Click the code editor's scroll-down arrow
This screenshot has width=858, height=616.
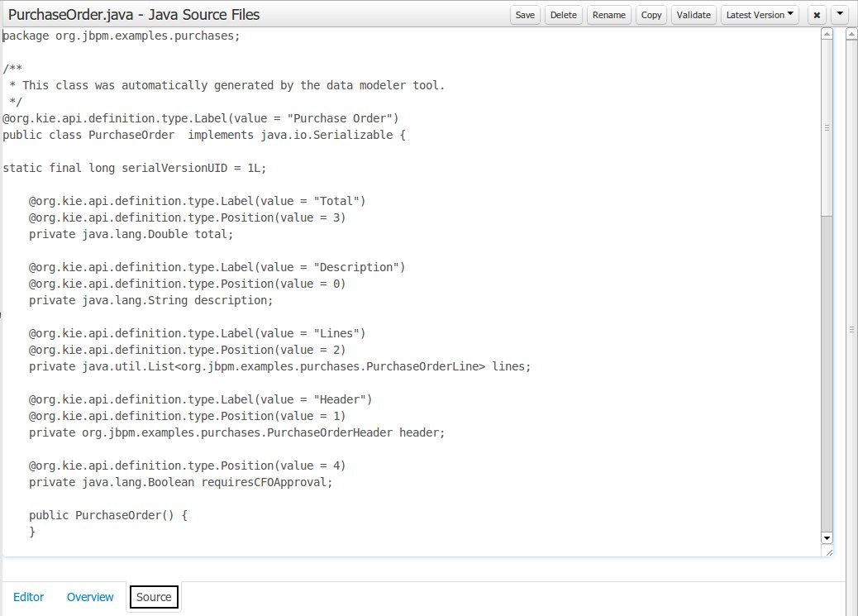pos(827,538)
